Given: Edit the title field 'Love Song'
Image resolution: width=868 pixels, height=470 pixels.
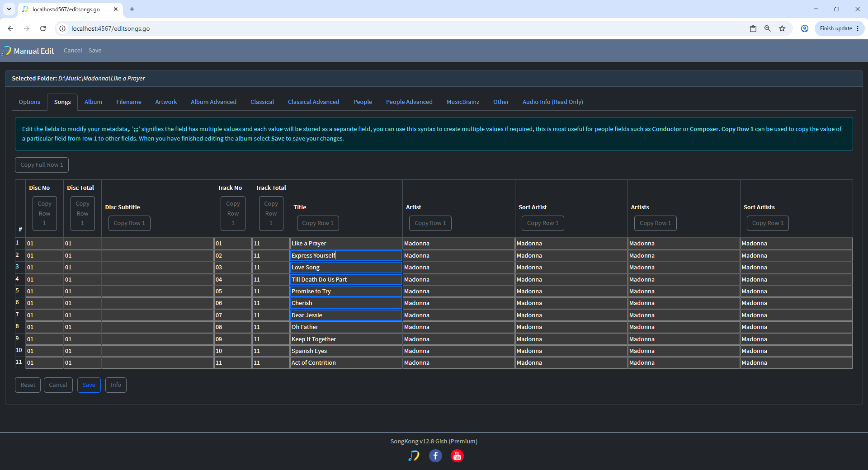Looking at the screenshot, I should [x=346, y=268].
